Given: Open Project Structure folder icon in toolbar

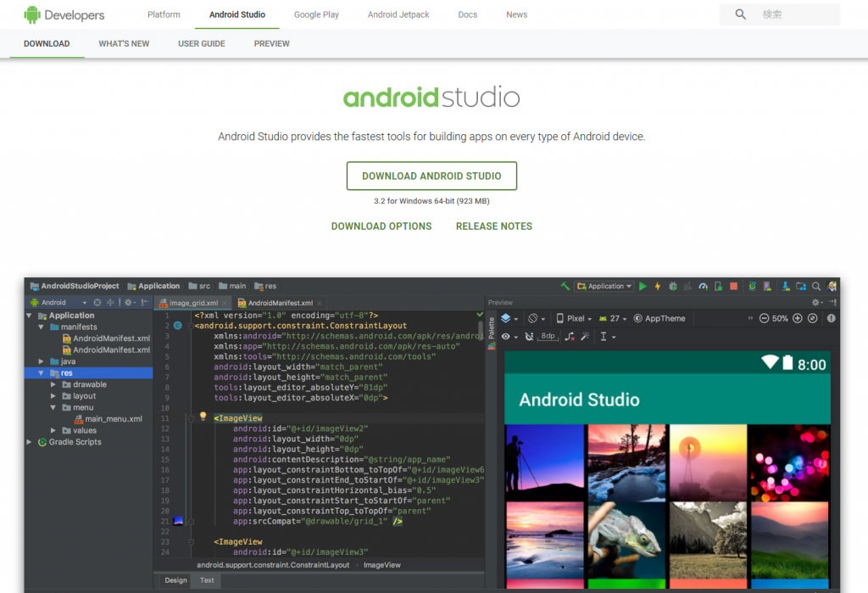Looking at the screenshot, I should (800, 286).
